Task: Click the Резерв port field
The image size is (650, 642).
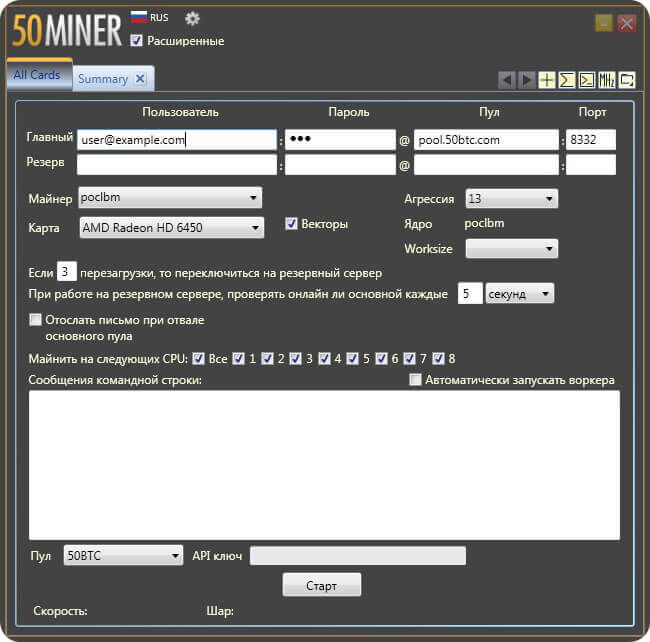Action: coord(591,165)
